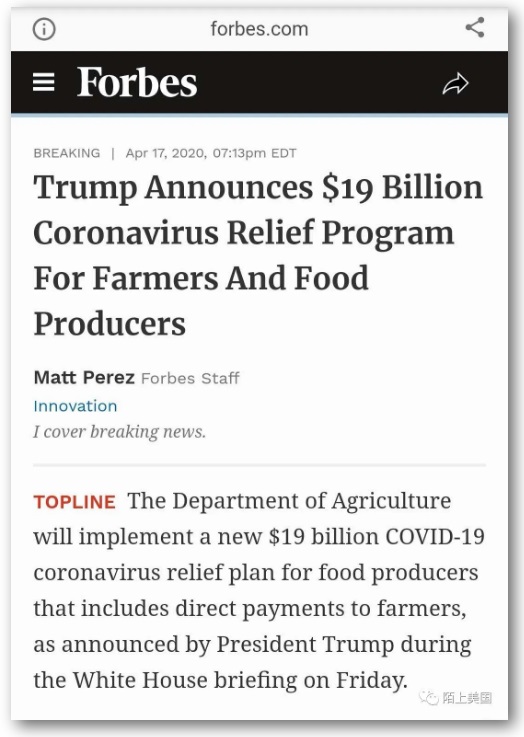Click the topline summary paragraph
This screenshot has height=737, width=524.
pos(259,590)
